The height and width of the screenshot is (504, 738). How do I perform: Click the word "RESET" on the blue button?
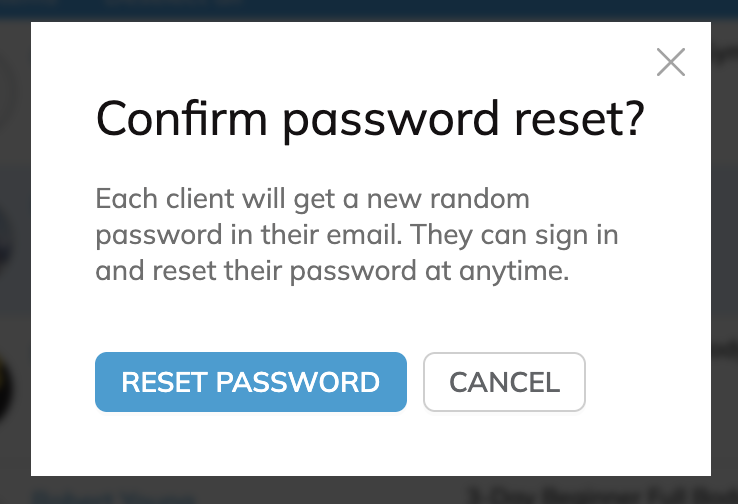tap(164, 382)
